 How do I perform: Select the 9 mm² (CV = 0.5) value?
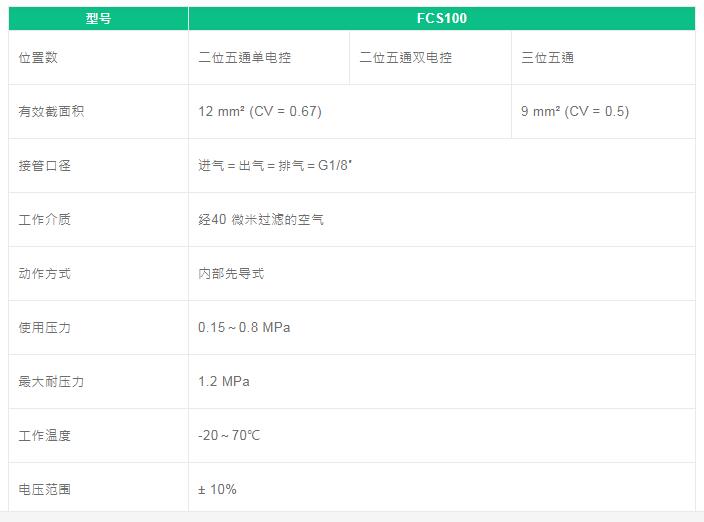(x=575, y=112)
